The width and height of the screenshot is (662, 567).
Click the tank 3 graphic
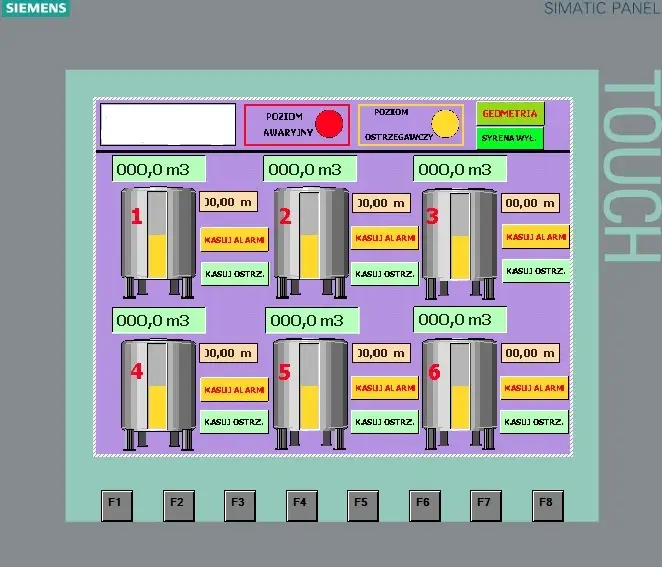pyautogui.click(x=460, y=244)
